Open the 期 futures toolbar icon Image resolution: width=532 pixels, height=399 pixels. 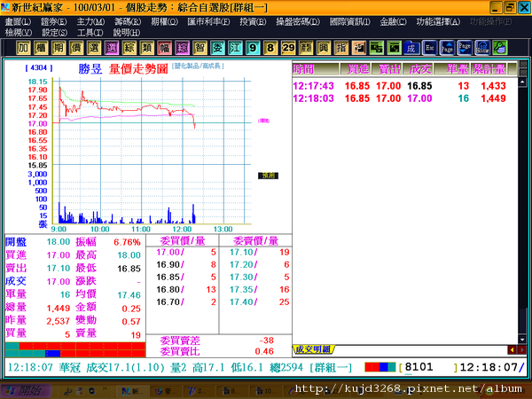pyautogui.click(x=59, y=48)
